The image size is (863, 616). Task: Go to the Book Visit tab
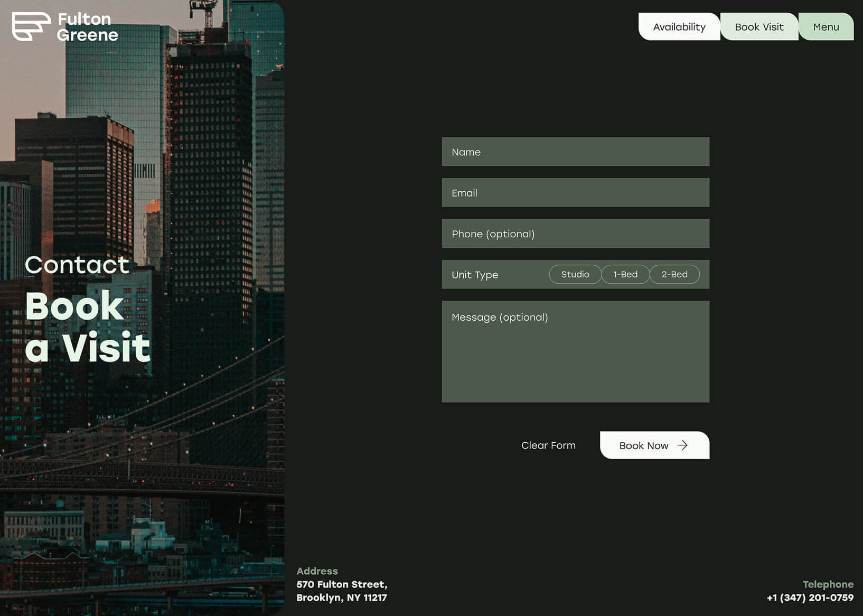759,27
